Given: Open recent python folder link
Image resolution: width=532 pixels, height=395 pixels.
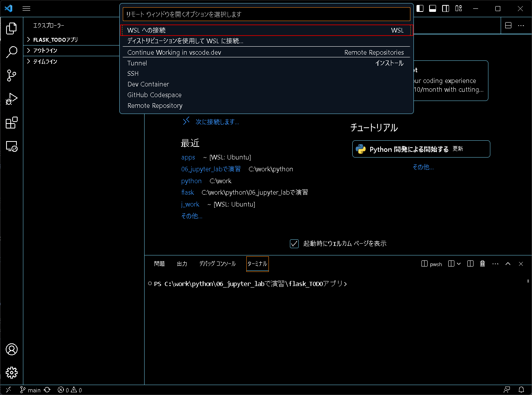Looking at the screenshot, I should click(191, 181).
